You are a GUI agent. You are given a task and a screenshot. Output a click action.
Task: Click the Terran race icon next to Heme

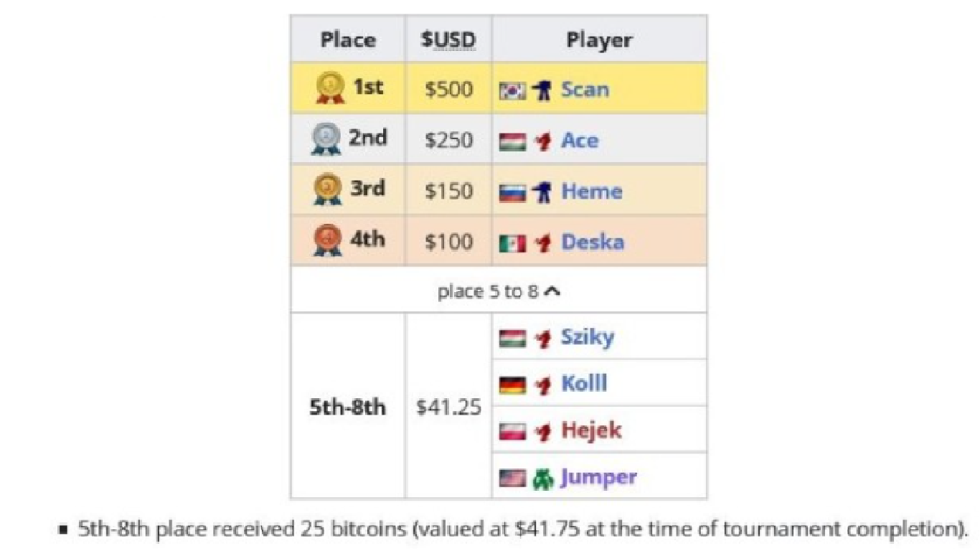tap(542, 192)
